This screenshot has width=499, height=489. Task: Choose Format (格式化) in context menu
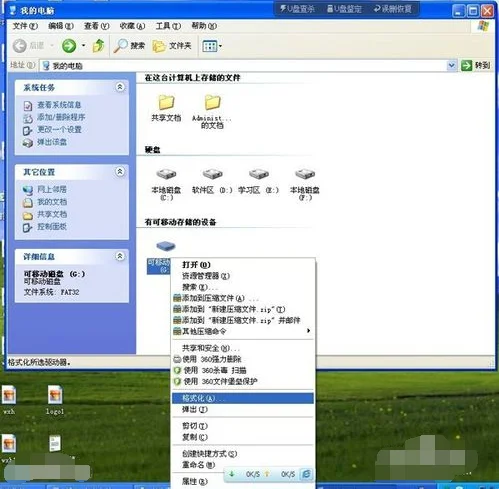[x=243, y=398]
